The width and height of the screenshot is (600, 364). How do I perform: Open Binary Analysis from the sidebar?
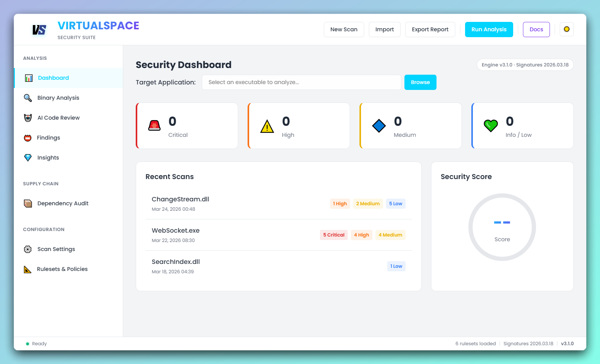pyautogui.click(x=58, y=98)
